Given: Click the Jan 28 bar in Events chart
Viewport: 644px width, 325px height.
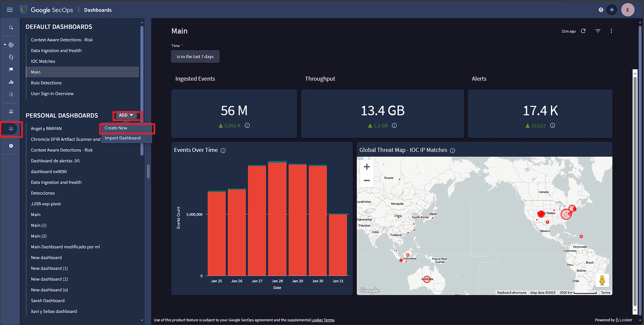Looking at the screenshot, I should coord(277,218).
